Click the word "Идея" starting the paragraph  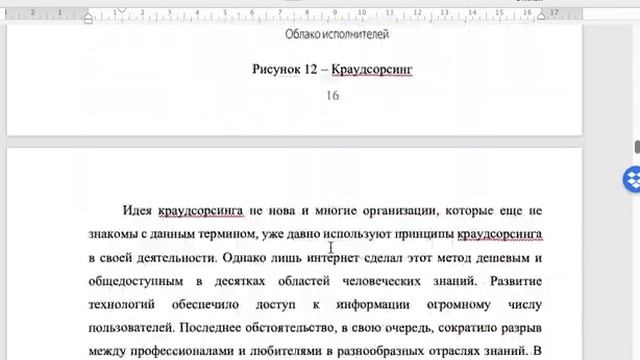tap(137, 211)
